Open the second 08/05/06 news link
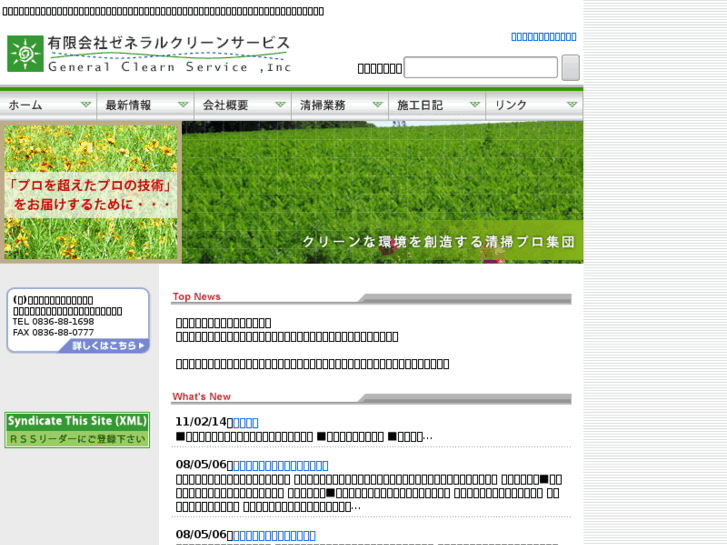 tap(274, 535)
